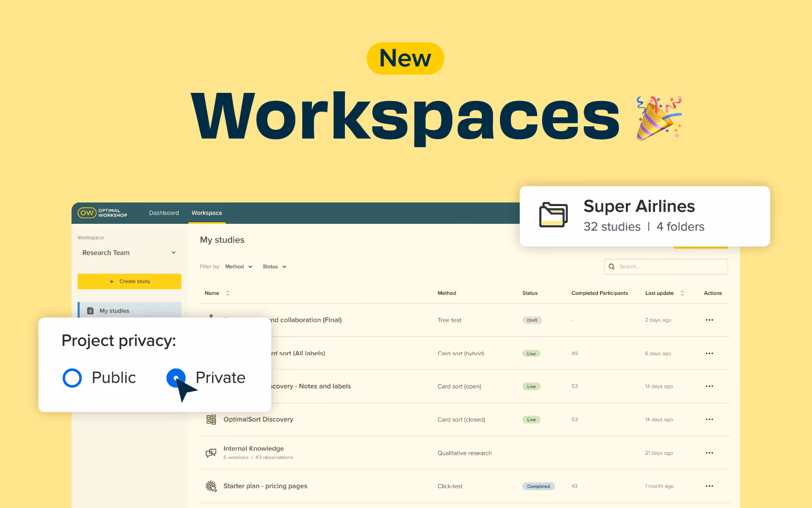The height and width of the screenshot is (508, 812).
Task: Click the Create study button
Action: (129, 281)
